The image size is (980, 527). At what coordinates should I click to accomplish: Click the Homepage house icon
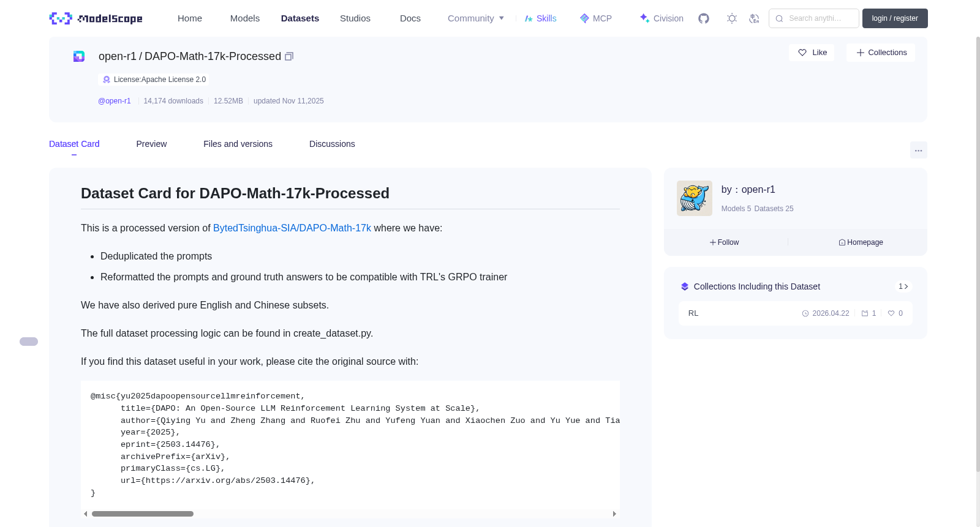(842, 242)
